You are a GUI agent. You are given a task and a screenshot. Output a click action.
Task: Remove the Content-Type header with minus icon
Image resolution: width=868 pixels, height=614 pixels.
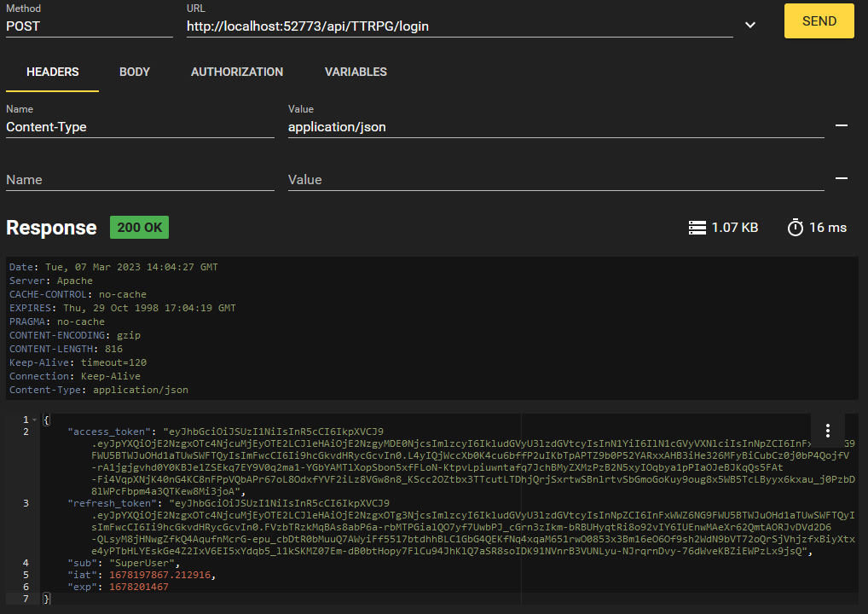841,125
